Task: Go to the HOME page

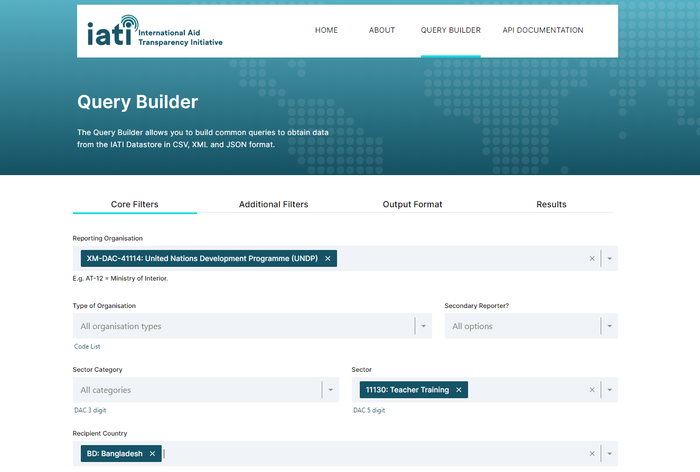Action: click(326, 30)
